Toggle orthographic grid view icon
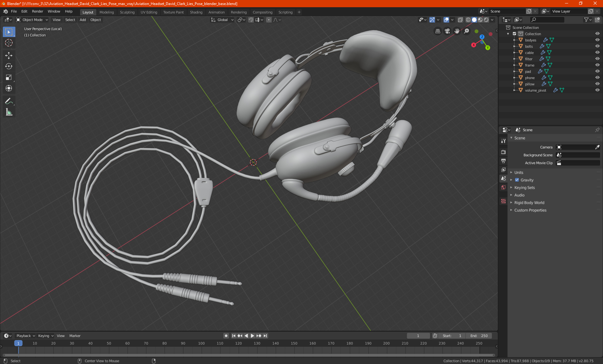The width and height of the screenshot is (603, 364). [x=437, y=31]
